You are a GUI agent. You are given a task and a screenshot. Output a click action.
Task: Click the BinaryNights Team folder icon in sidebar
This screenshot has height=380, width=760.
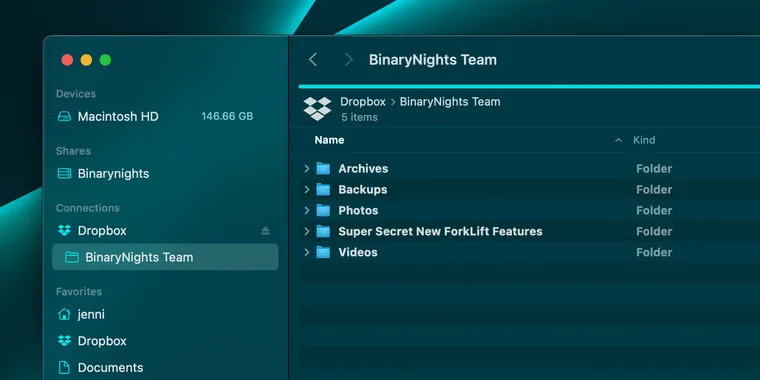tap(72, 257)
